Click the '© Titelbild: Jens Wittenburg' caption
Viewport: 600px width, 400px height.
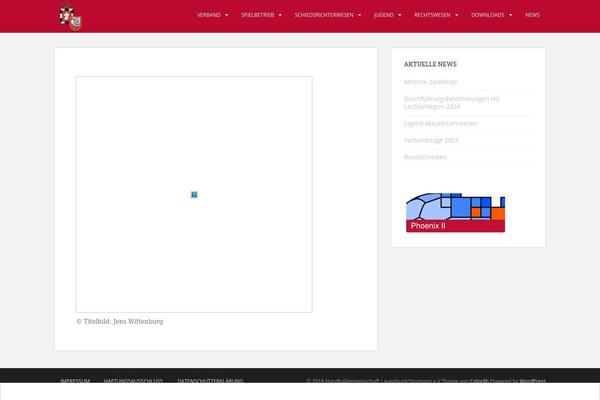(x=120, y=322)
